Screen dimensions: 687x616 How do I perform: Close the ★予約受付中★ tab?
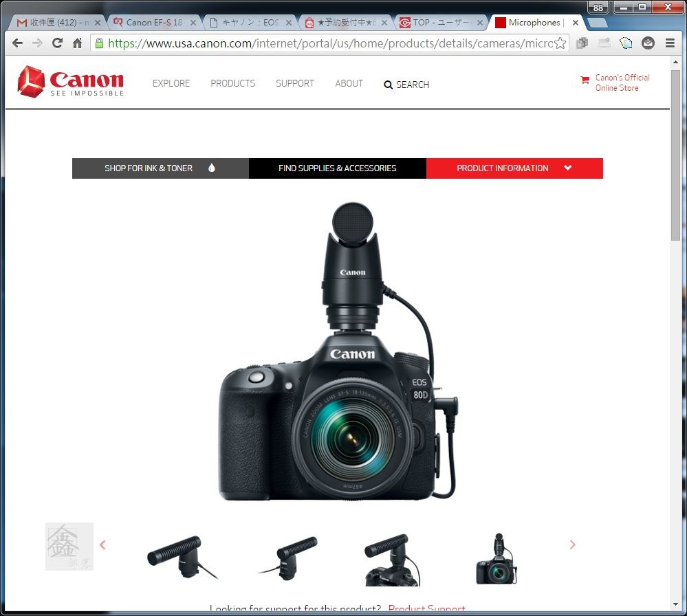click(x=384, y=23)
